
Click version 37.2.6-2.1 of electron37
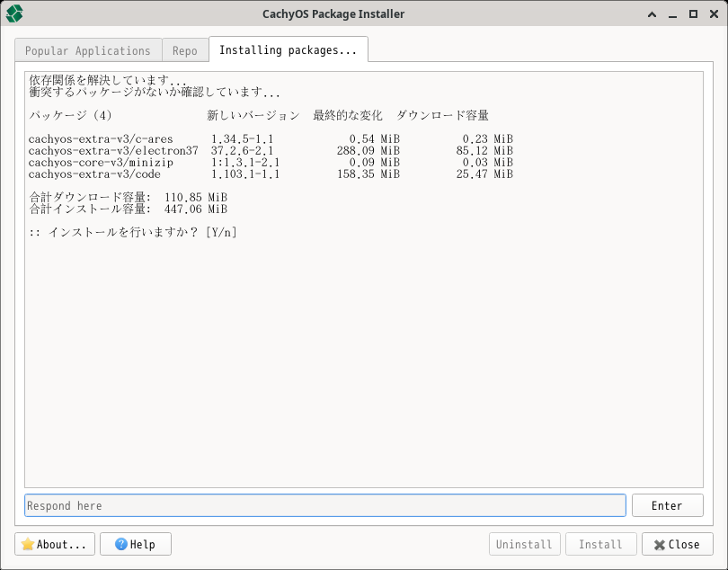242,150
